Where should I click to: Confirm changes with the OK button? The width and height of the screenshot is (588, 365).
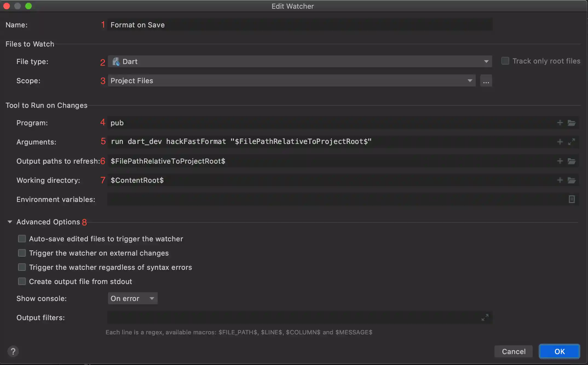[559, 351]
